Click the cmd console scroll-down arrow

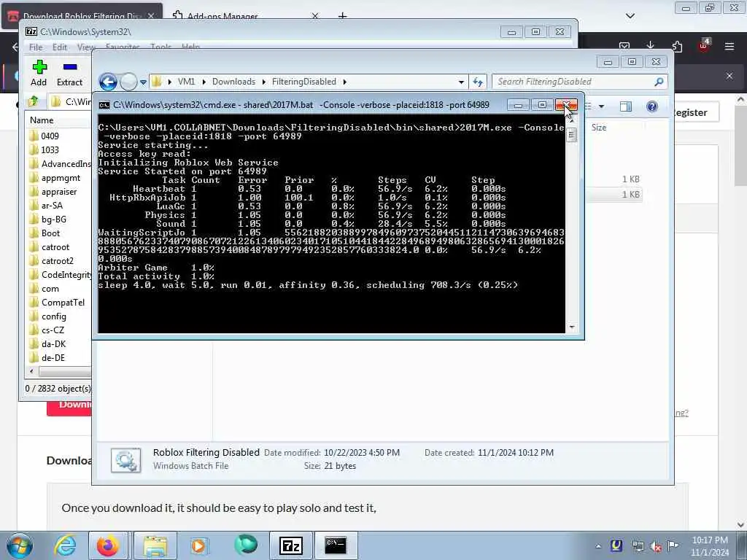coord(571,327)
